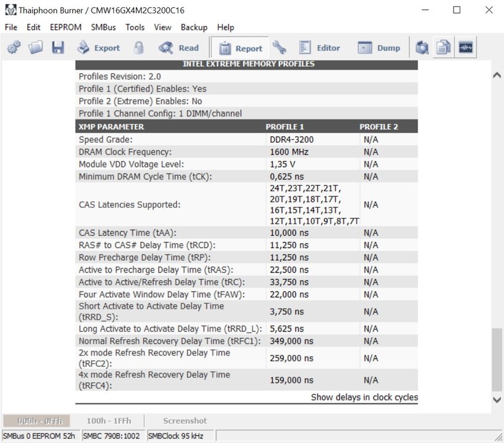Click the DRAM Clock Frequency label

tap(125, 152)
